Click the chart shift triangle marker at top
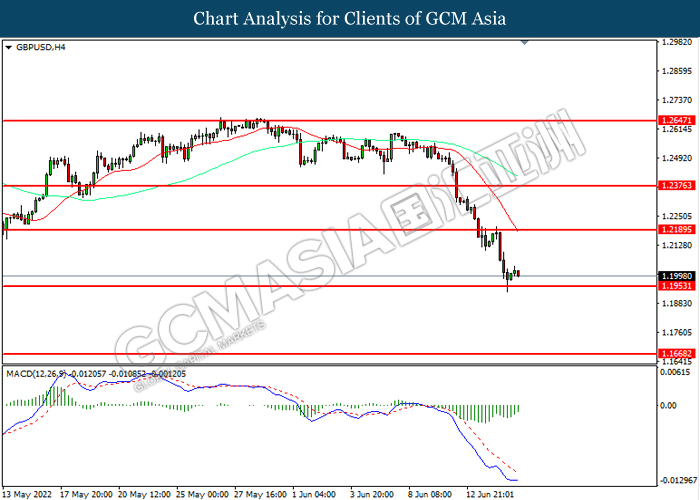 [x=525, y=43]
